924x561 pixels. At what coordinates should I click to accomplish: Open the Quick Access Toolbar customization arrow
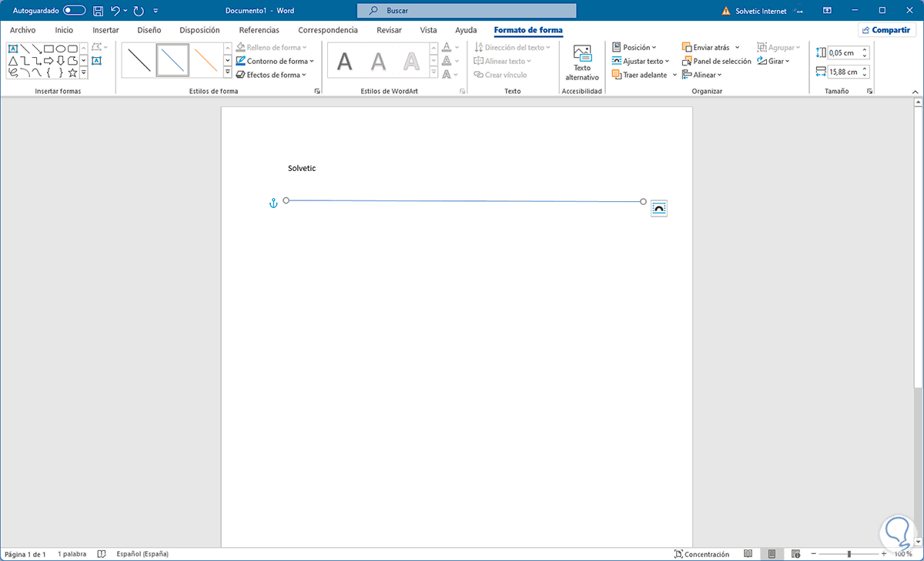click(156, 11)
